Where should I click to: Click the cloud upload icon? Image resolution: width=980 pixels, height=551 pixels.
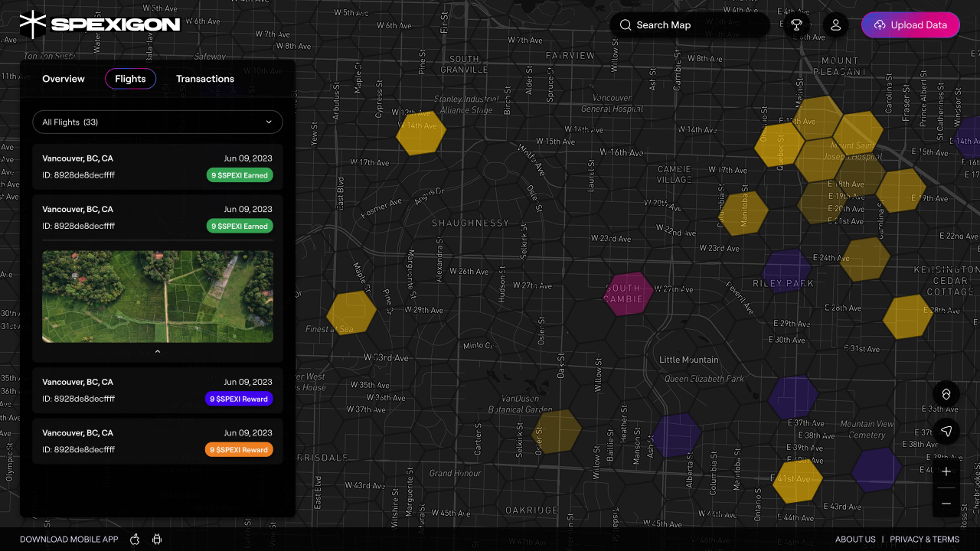(880, 25)
